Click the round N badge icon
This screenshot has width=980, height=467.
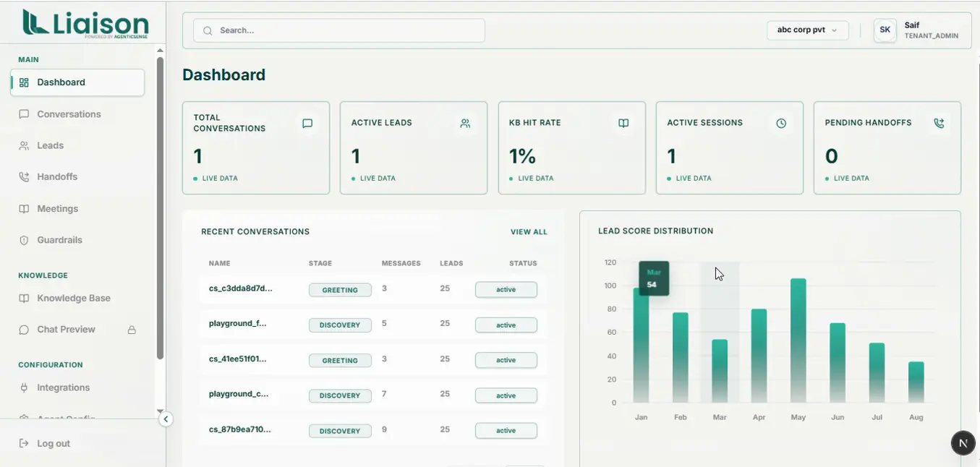963,442
